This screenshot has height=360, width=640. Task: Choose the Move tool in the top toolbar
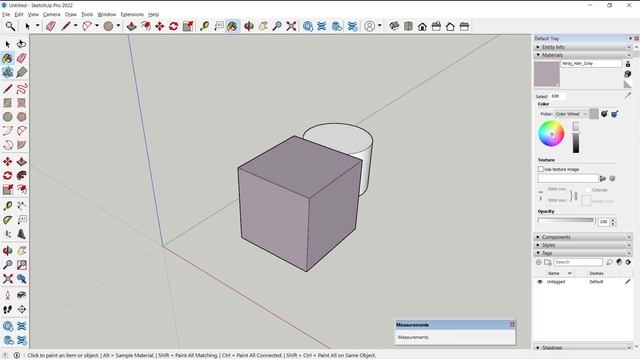[160, 27]
